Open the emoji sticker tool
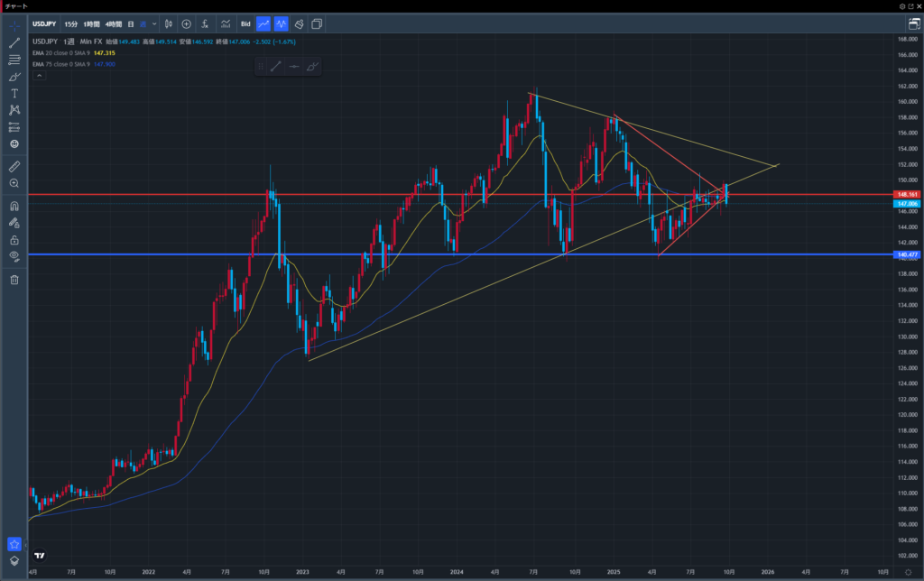The width and height of the screenshot is (924, 581). point(14,143)
